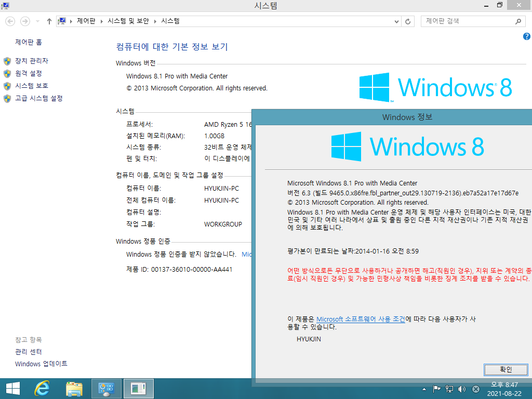Image resolution: width=532 pixels, height=399 pixels.
Task: Select the 컴퓨터 이름 value HYUKJIN-PC
Action: (221, 188)
